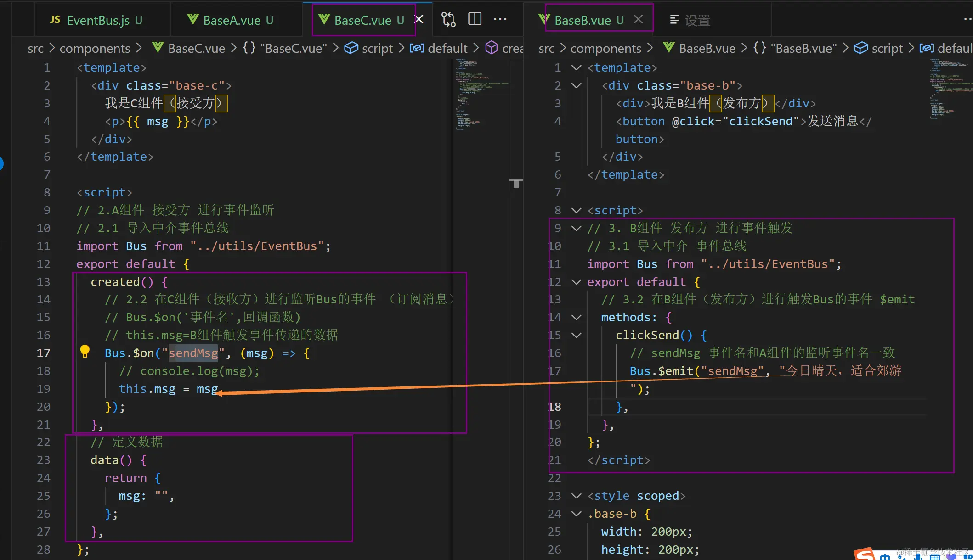Open the 设置 settings tab
The image size is (973, 560).
pos(690,20)
